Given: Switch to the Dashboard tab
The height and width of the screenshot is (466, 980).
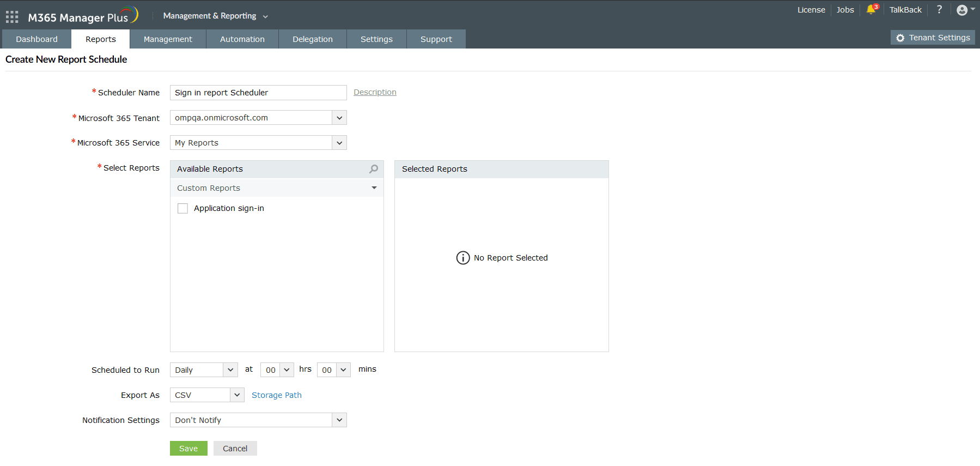Looking at the screenshot, I should [36, 39].
